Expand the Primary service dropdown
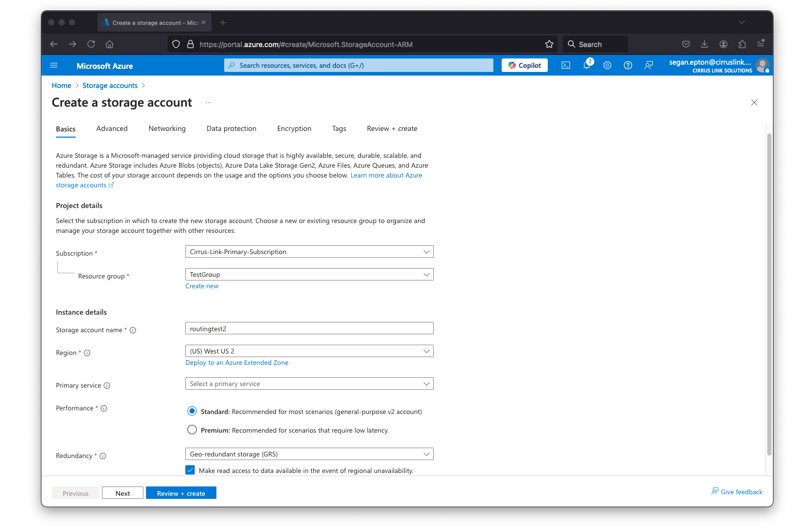This screenshot has height=532, width=803. point(309,384)
